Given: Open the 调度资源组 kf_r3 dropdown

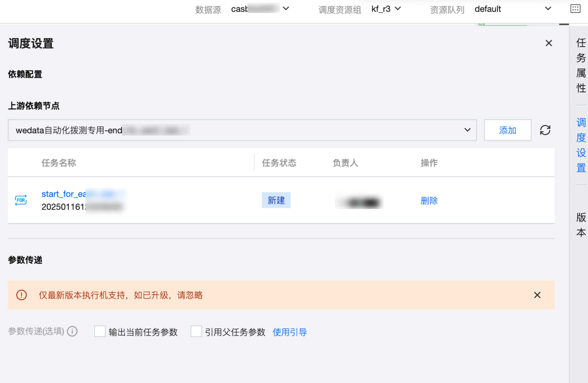Looking at the screenshot, I should (x=398, y=9).
